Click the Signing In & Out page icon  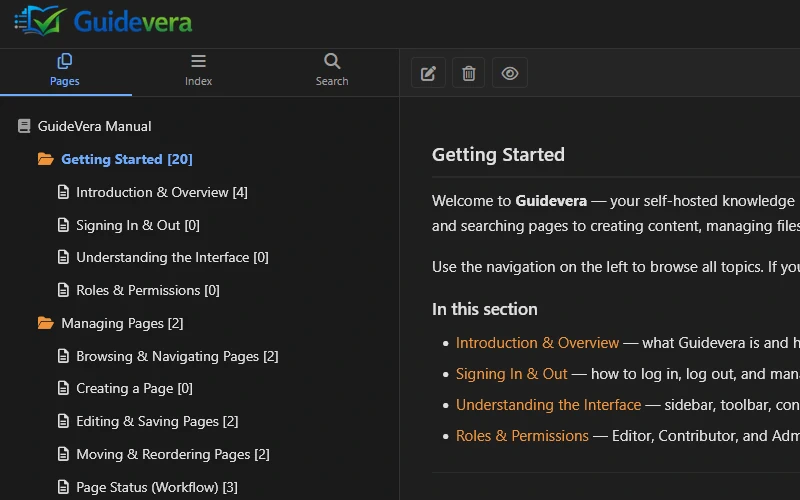(63, 225)
